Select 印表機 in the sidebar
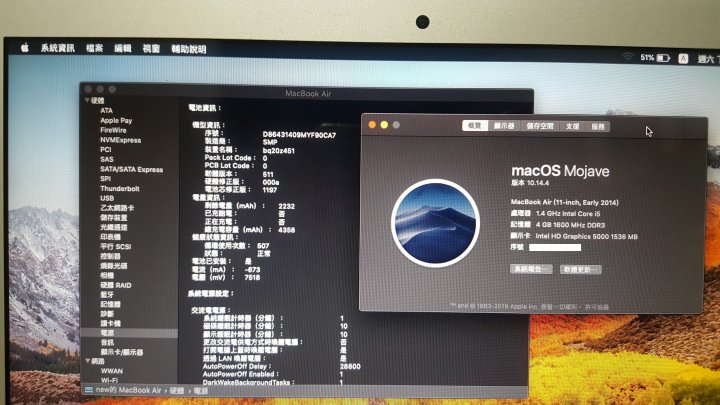The width and height of the screenshot is (720, 405). [x=110, y=237]
